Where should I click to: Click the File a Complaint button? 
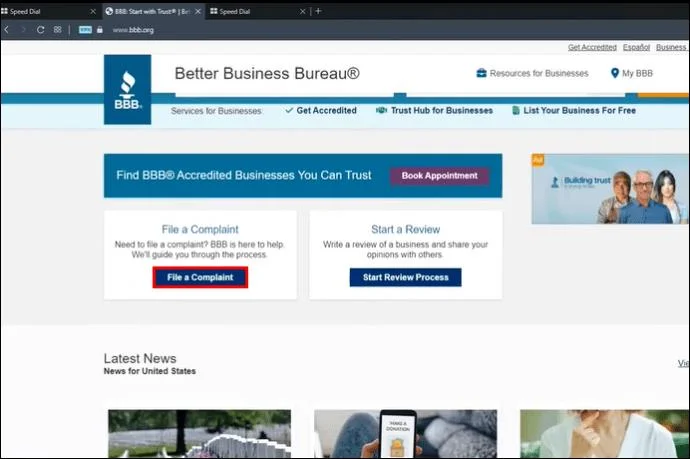(x=200, y=277)
